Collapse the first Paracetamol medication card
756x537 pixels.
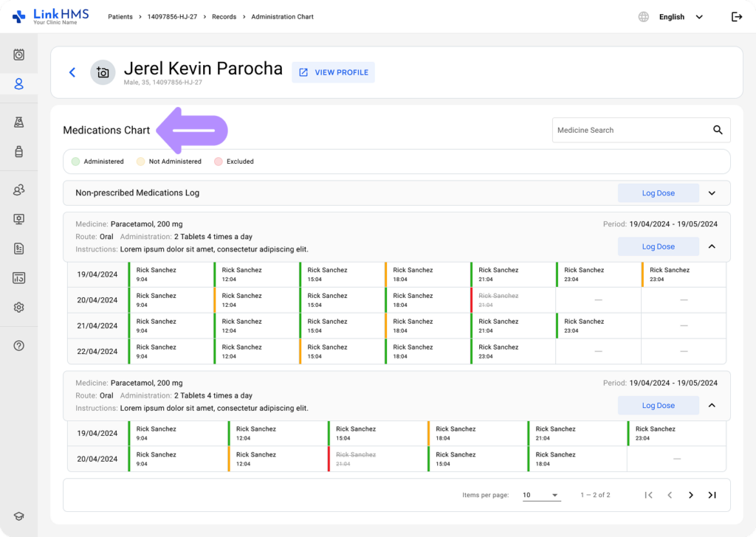click(x=712, y=246)
